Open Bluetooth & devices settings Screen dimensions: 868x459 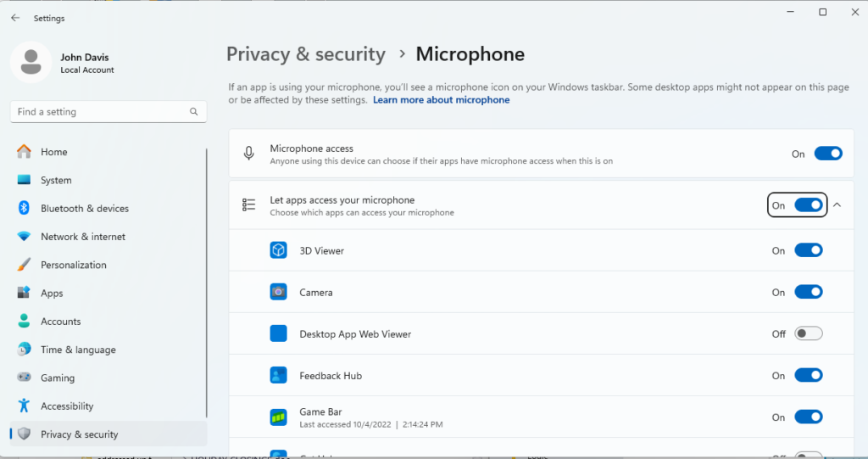click(84, 208)
